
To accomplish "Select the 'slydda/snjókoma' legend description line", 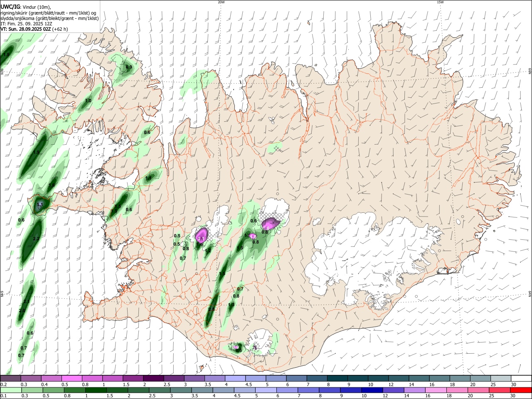I will 49,18.
